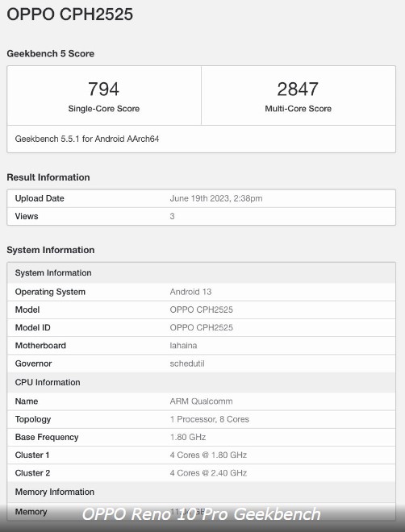Click the Governor label
405x532 pixels.
[33, 364]
